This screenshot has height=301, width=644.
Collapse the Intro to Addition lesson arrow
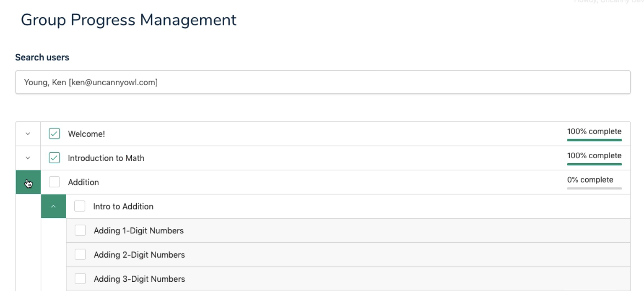[x=53, y=206]
